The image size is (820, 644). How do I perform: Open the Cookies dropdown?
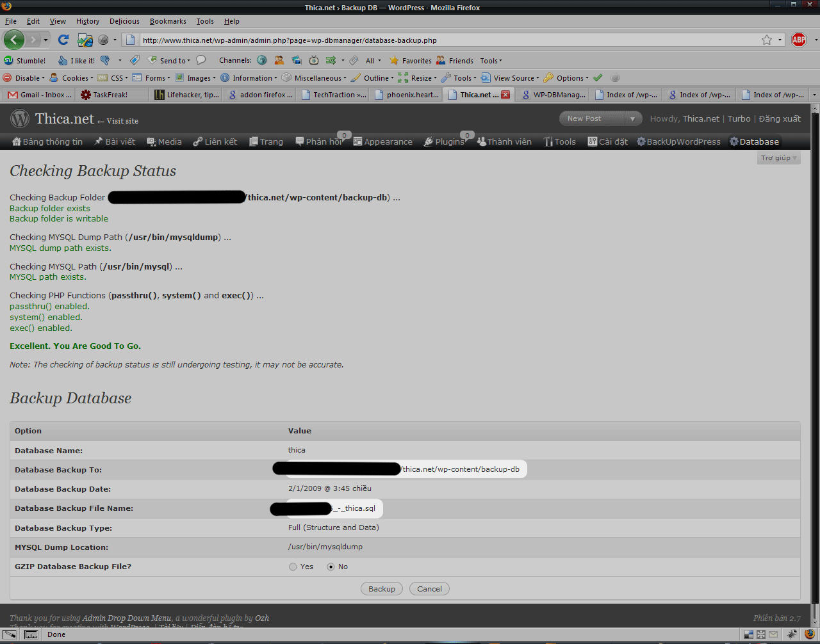pyautogui.click(x=72, y=78)
